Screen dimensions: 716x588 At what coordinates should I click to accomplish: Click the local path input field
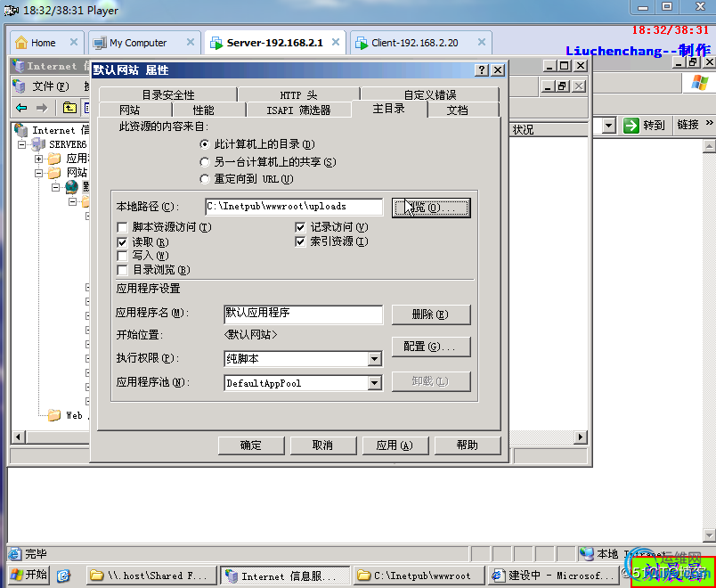[294, 207]
